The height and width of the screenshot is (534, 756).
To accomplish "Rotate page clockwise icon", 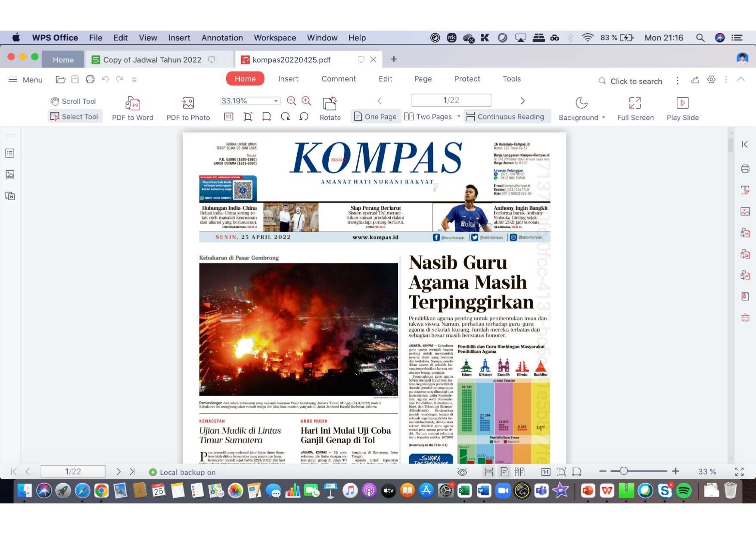I will (x=285, y=117).
